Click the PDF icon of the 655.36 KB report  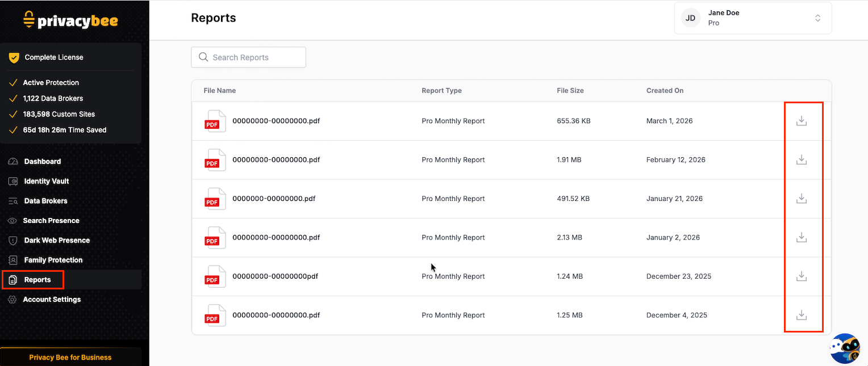(x=215, y=121)
